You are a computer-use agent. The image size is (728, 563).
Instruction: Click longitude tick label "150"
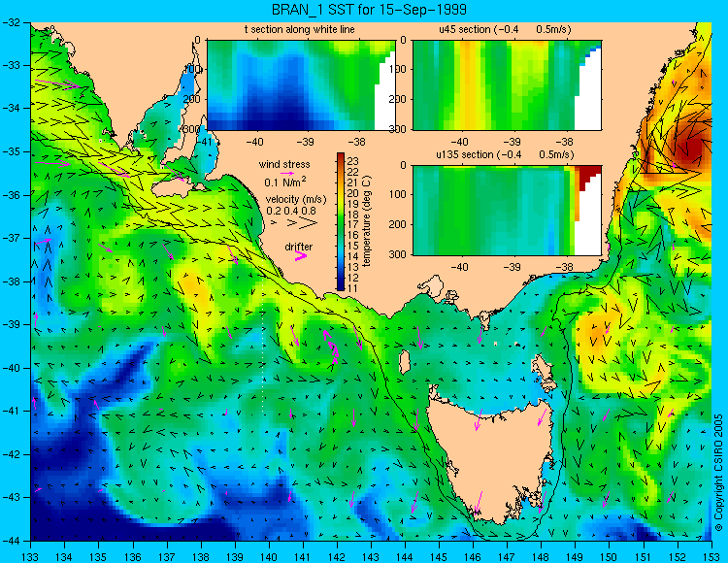[x=609, y=557]
